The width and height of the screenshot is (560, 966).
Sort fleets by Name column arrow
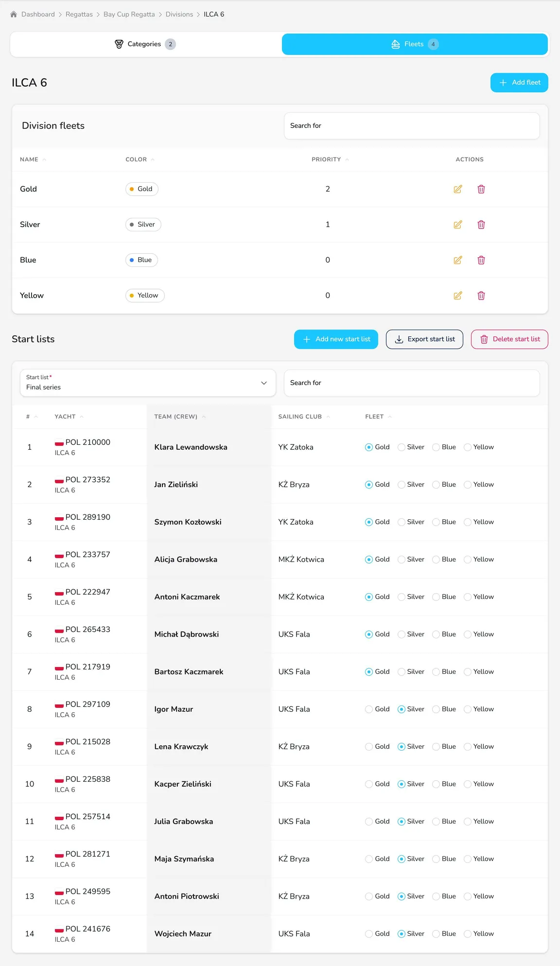(x=44, y=159)
